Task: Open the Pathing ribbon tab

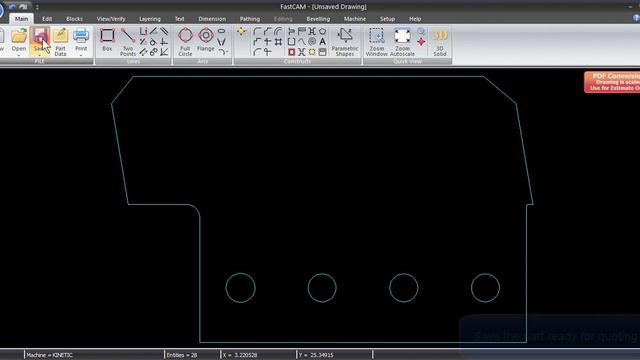Action: (x=250, y=19)
